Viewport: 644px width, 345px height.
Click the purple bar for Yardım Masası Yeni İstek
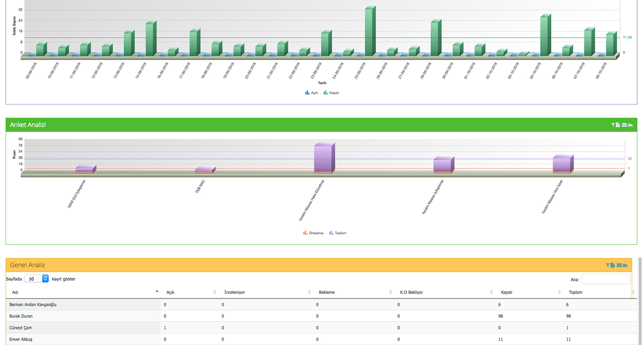(x=563, y=164)
